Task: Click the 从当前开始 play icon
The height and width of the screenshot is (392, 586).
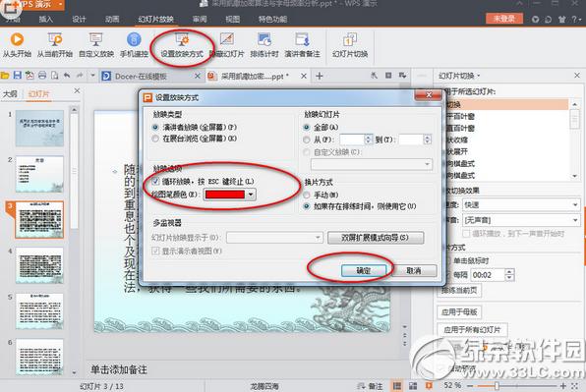Action: [55, 39]
